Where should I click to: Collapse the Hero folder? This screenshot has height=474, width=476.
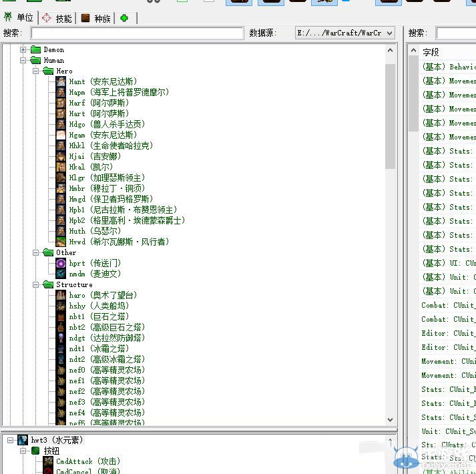pyautogui.click(x=36, y=71)
